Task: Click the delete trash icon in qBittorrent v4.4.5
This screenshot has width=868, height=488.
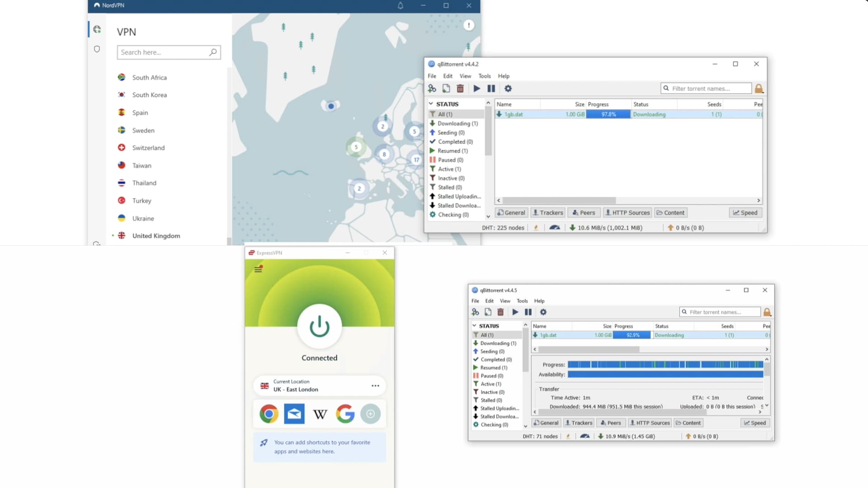Action: (500, 312)
